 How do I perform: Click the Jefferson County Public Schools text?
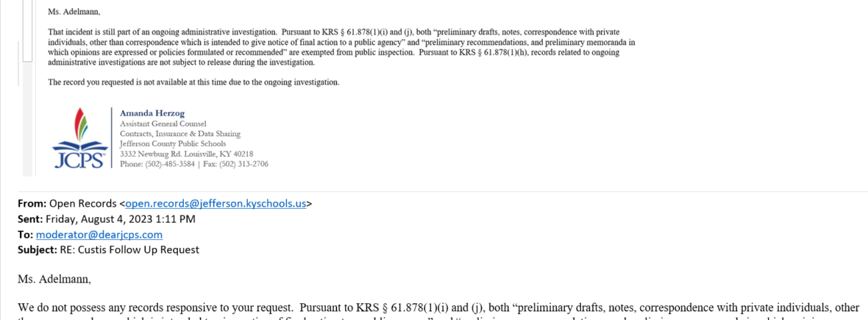(173, 143)
